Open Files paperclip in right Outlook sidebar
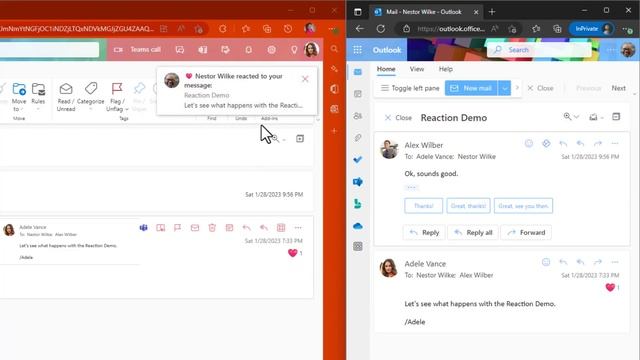This screenshot has height=360, width=640. [358, 138]
